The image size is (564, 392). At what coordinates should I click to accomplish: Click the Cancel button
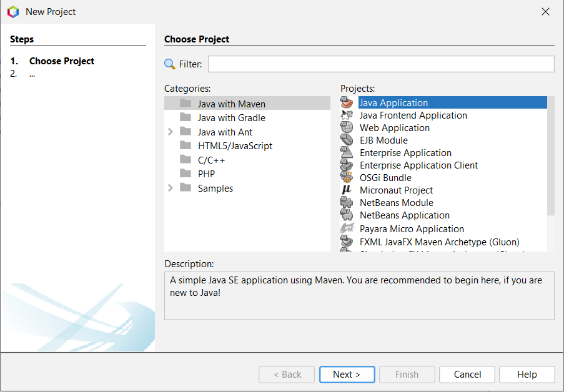click(467, 375)
